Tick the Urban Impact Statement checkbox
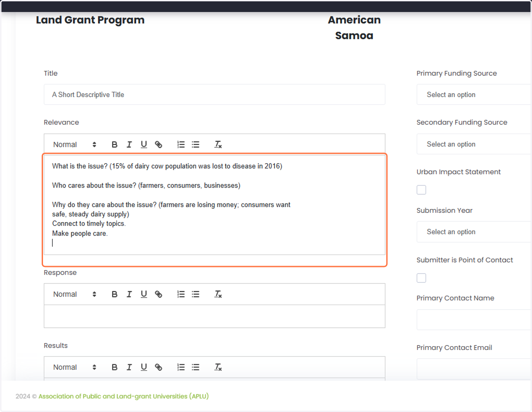Viewport: 532px width, 412px height. tap(421, 190)
